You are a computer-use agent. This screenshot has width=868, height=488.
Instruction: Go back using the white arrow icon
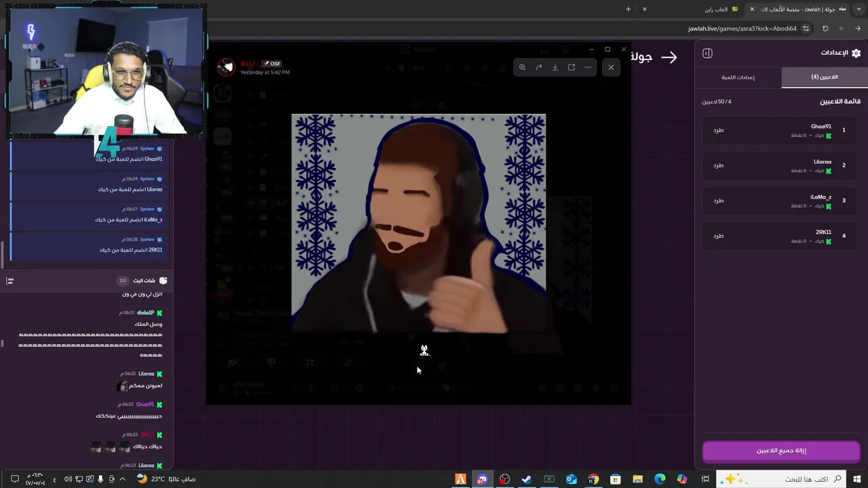pos(669,58)
